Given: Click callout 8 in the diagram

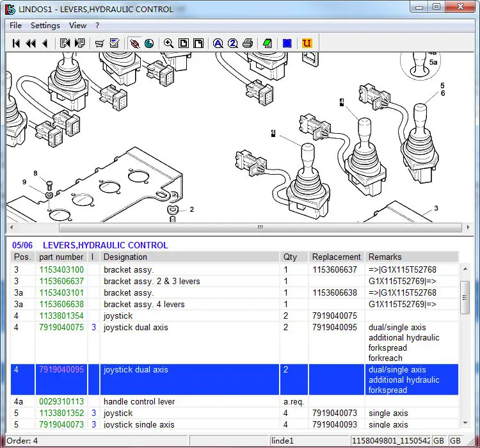Looking at the screenshot, I should (35, 173).
